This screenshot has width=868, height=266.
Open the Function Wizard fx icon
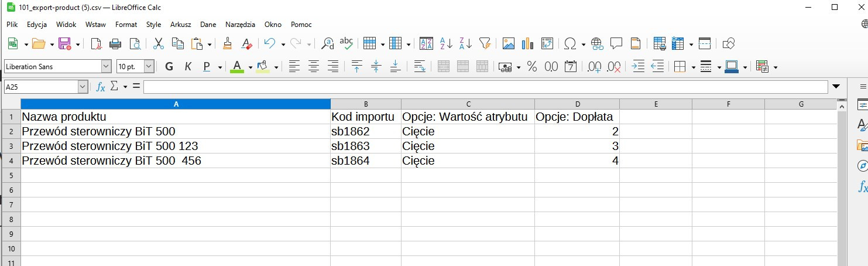[101, 87]
